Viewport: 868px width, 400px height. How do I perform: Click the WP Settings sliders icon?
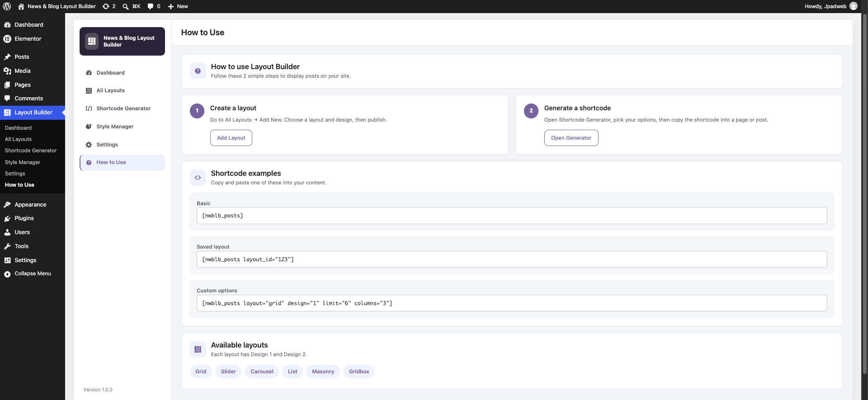coord(7,260)
